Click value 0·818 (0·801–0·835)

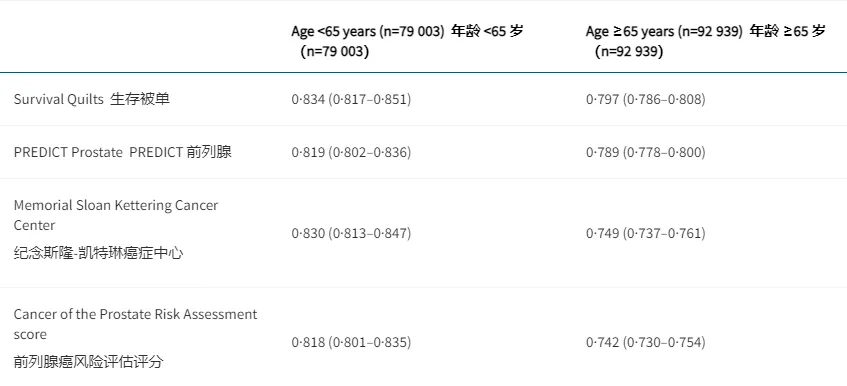point(351,342)
